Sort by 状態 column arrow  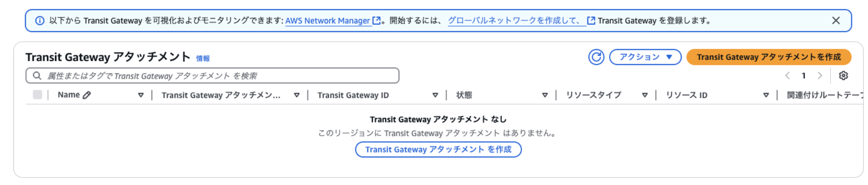[x=545, y=95]
